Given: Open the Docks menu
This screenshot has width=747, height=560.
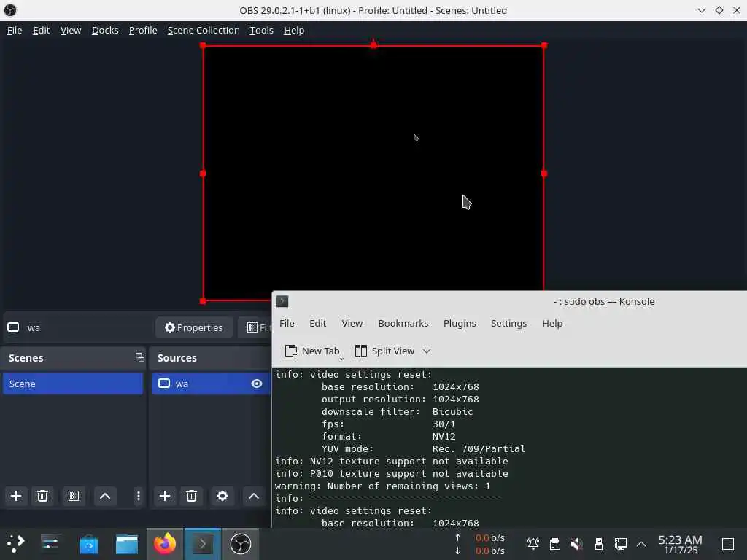Looking at the screenshot, I should [105, 31].
